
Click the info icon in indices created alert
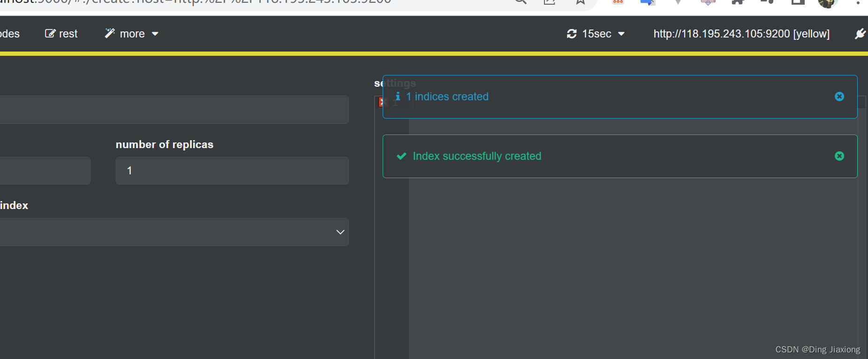[x=398, y=97]
